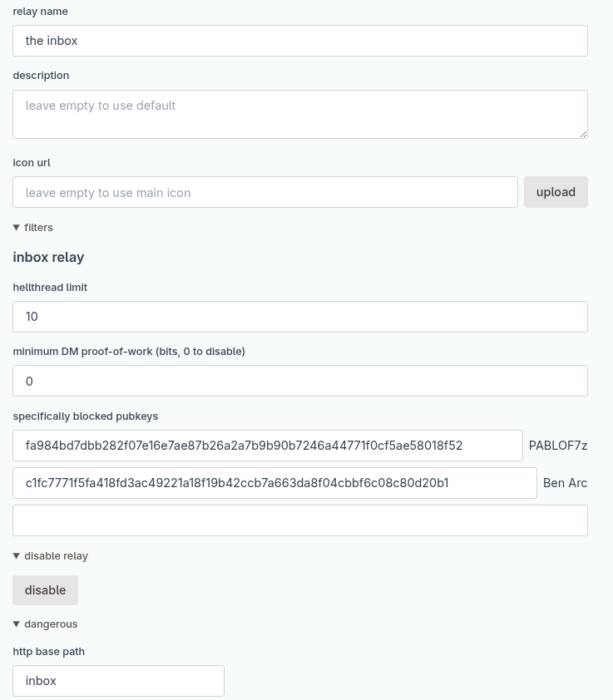Collapse the dangerous section
Viewport: 613px width, 700px height.
click(17, 624)
